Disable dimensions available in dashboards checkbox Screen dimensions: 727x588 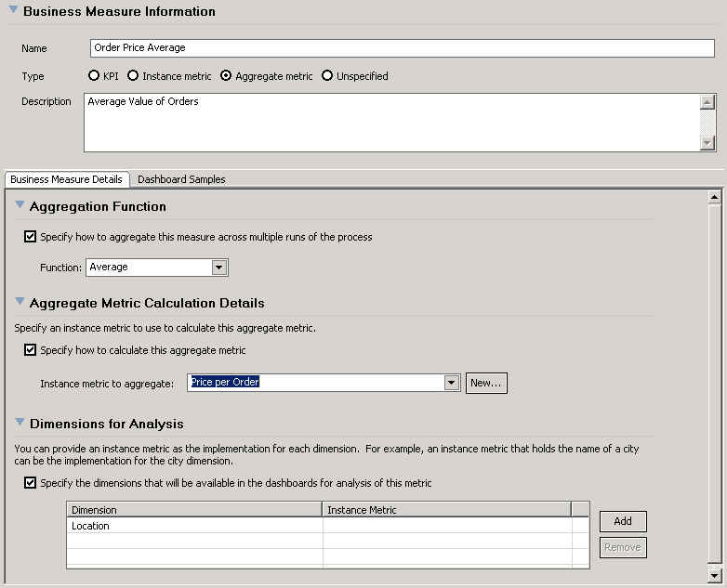coord(31,483)
